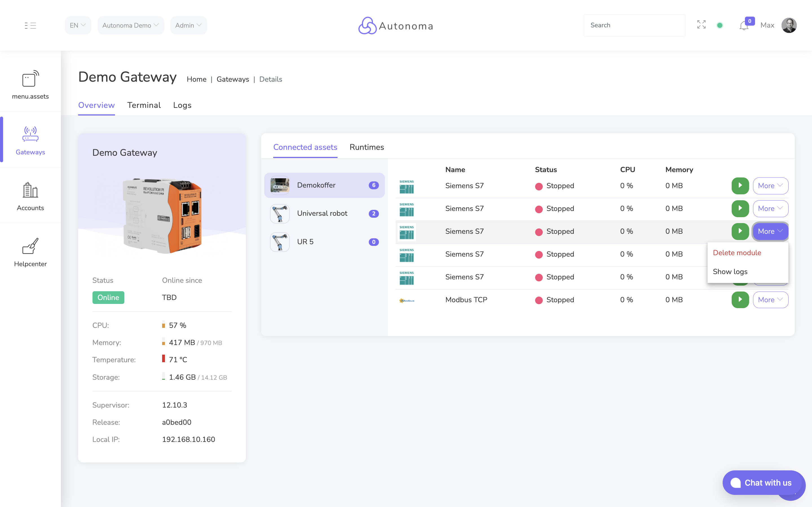Switch to the Runtimes tab
812x507 pixels.
(x=367, y=147)
